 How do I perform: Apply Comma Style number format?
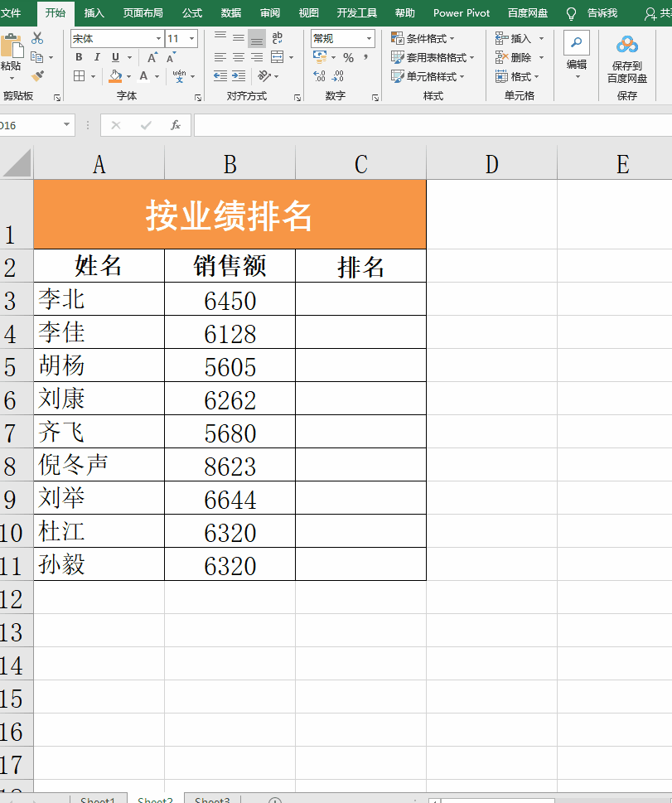click(365, 57)
